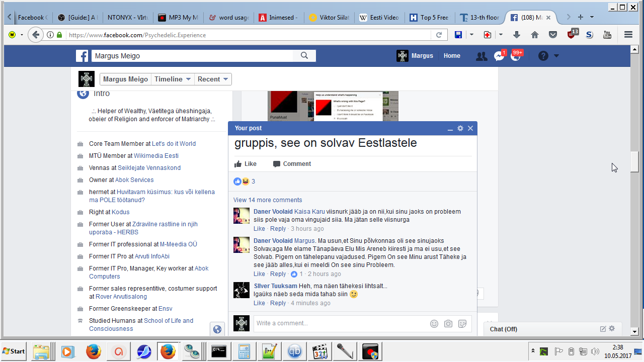The height and width of the screenshot is (362, 644).
Task: Open account dropdown arrow beside help icon
Action: [556, 56]
